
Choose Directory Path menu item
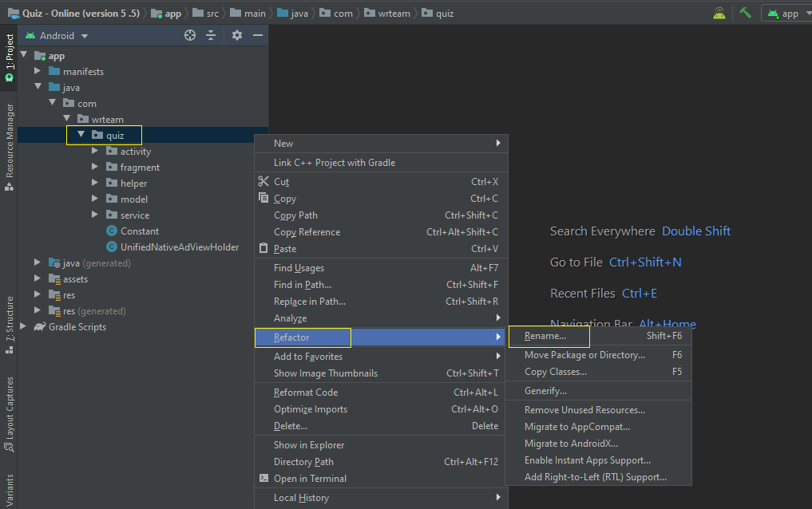click(381, 462)
